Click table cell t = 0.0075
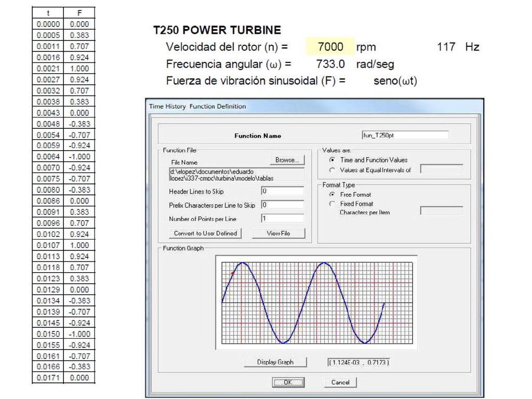The height and width of the screenshot is (399, 532). point(48,179)
